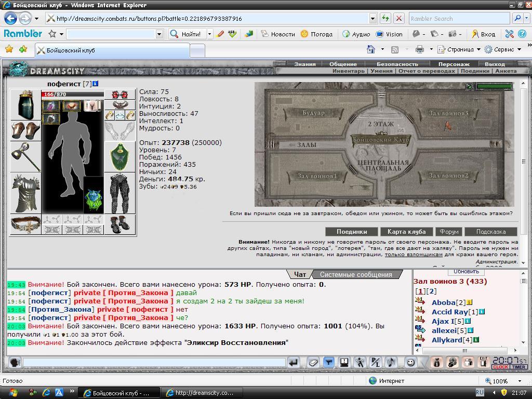Click the eraser clear chat icon

(313, 363)
